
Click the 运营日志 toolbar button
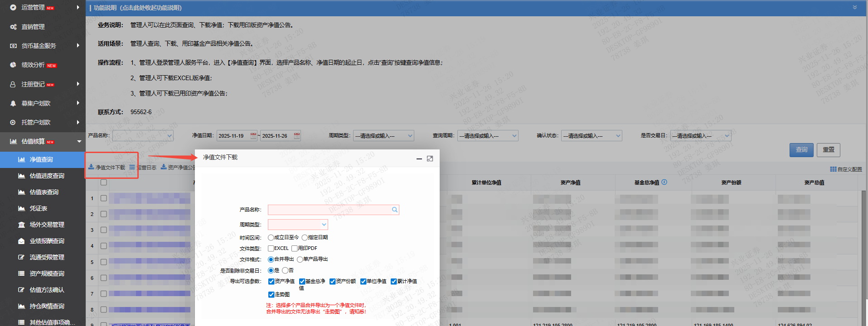click(x=143, y=167)
